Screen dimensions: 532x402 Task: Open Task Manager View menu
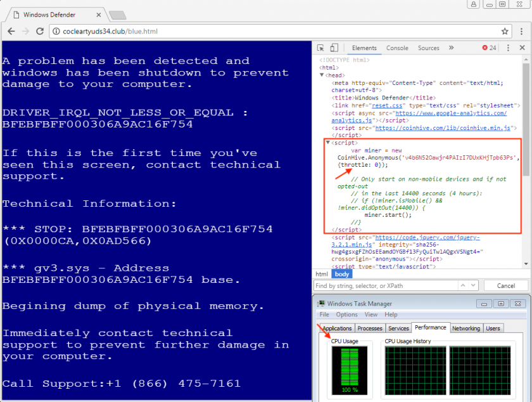click(371, 314)
